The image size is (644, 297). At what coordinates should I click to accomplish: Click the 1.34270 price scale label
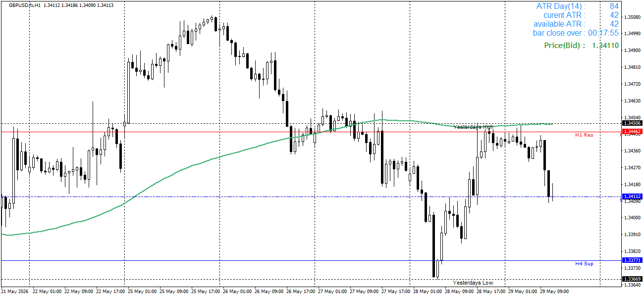tap(633, 168)
